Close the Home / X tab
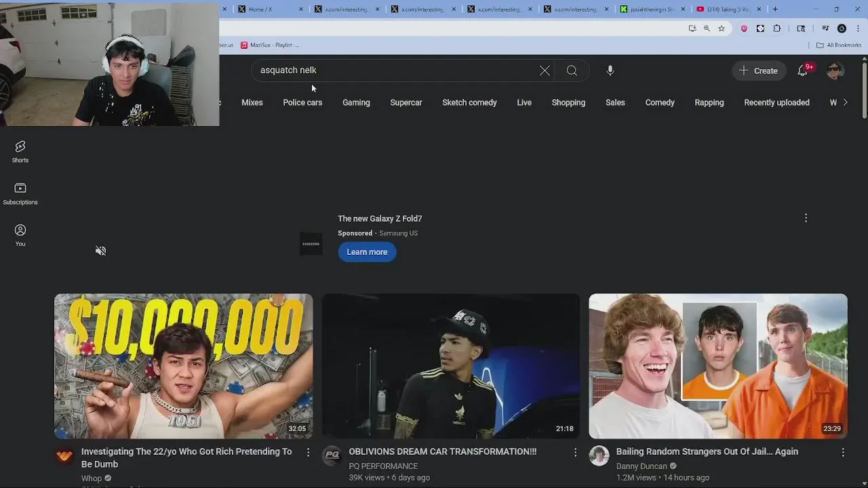Screen dimensions: 868x488 click(x=301, y=9)
